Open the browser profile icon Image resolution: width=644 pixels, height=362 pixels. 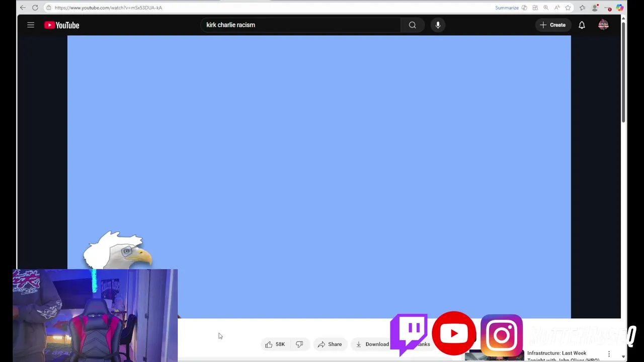pyautogui.click(x=595, y=8)
